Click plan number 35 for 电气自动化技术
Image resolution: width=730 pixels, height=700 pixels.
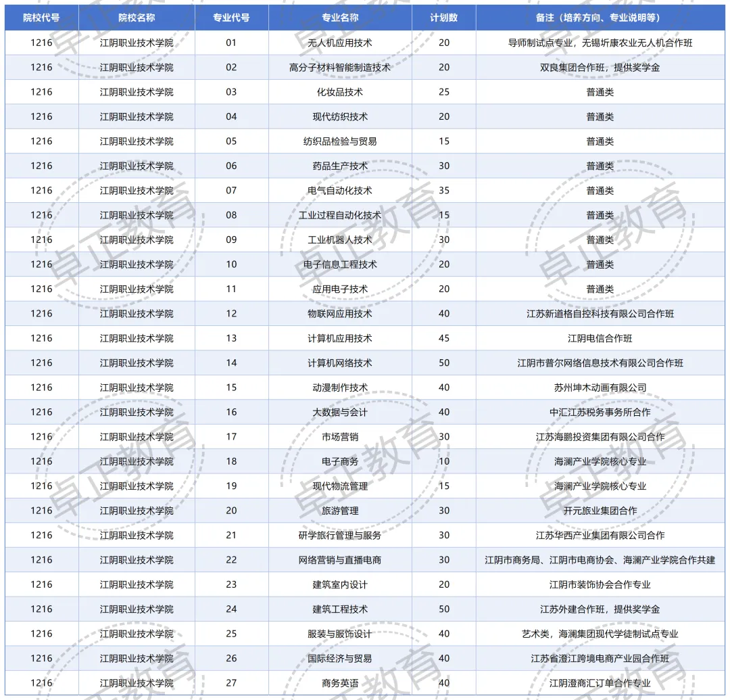444,191
